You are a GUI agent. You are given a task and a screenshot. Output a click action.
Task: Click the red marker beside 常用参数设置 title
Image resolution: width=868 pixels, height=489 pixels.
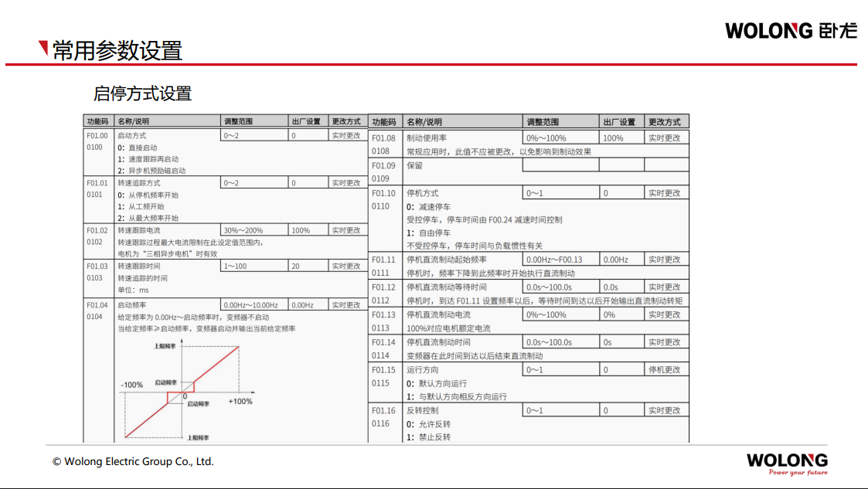point(43,49)
